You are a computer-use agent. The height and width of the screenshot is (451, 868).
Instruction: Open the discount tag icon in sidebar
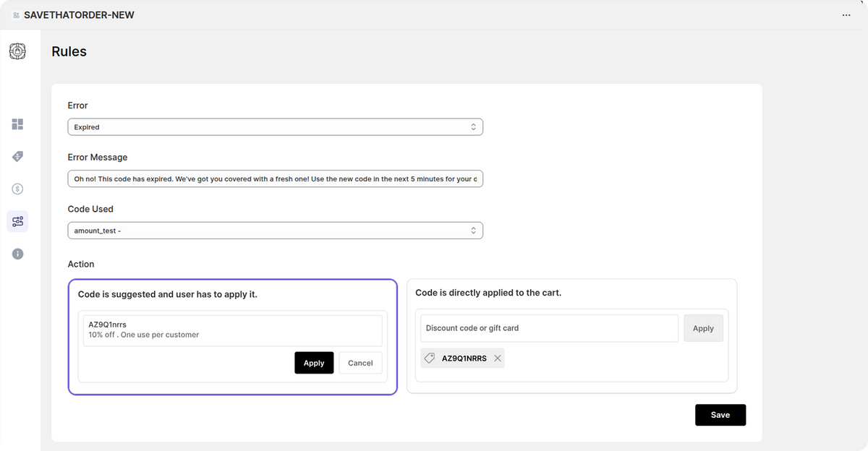17,157
